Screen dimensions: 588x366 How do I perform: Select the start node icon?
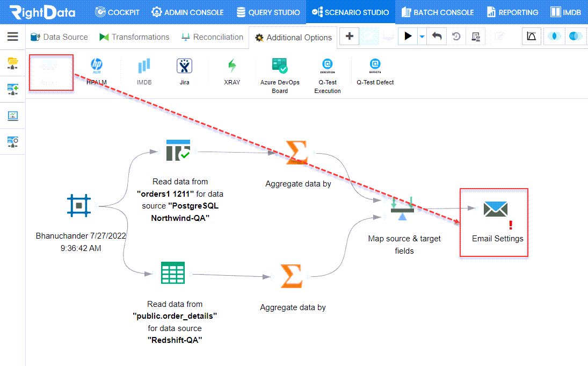coord(79,205)
